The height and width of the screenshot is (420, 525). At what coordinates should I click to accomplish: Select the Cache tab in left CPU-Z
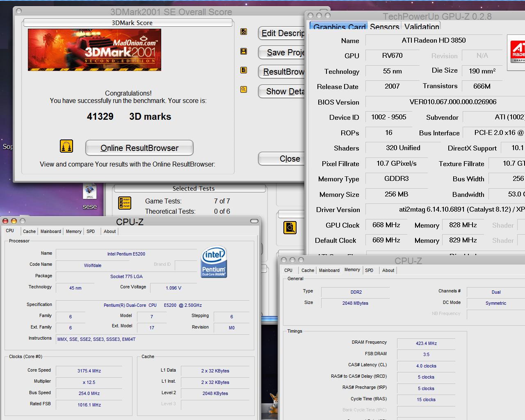click(29, 231)
